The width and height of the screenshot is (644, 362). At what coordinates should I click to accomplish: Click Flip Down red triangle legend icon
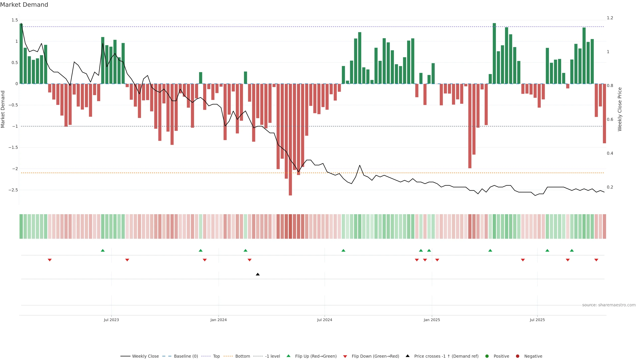pyautogui.click(x=345, y=356)
